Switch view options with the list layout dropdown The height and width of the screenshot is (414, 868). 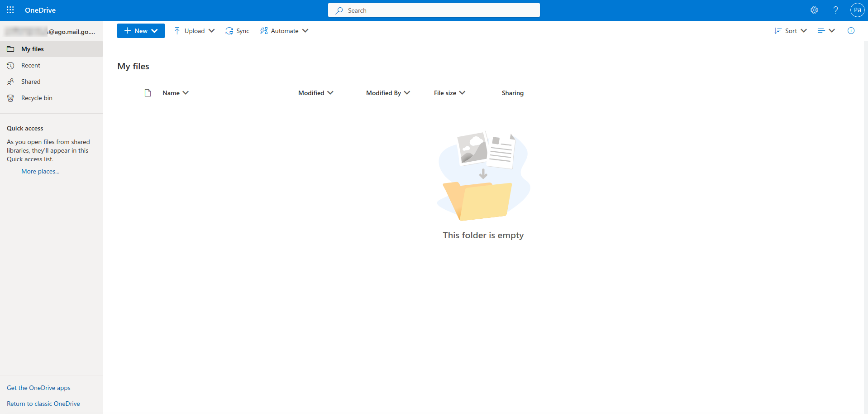(x=826, y=31)
